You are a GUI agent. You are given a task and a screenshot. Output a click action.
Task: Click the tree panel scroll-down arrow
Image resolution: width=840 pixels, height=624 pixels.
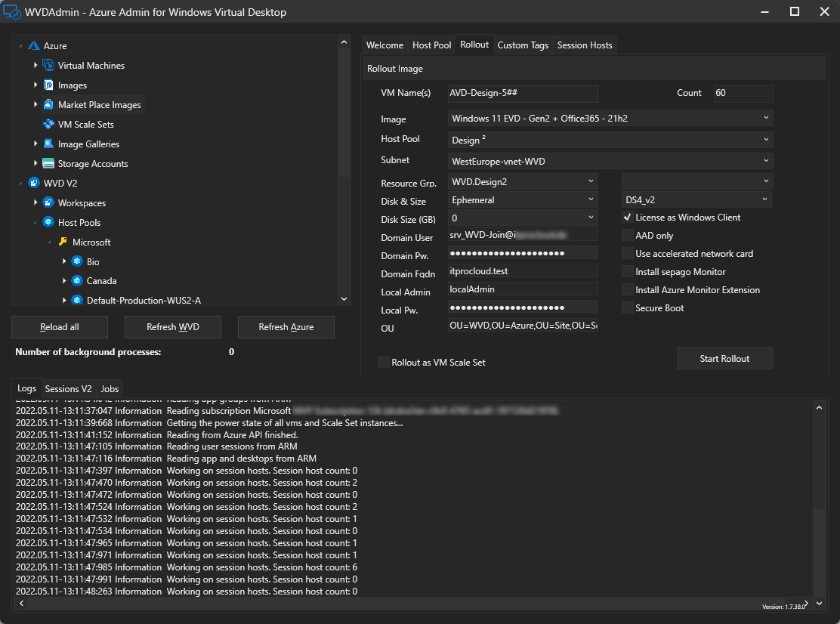(x=344, y=299)
